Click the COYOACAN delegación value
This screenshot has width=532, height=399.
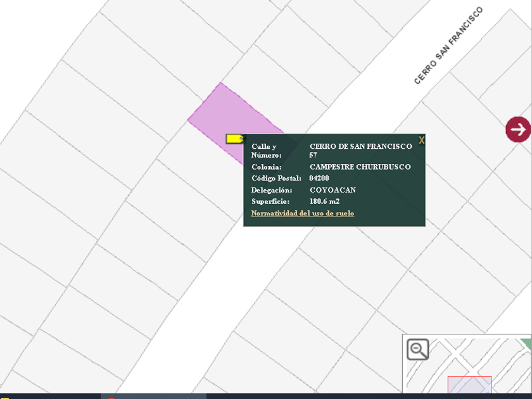point(332,190)
